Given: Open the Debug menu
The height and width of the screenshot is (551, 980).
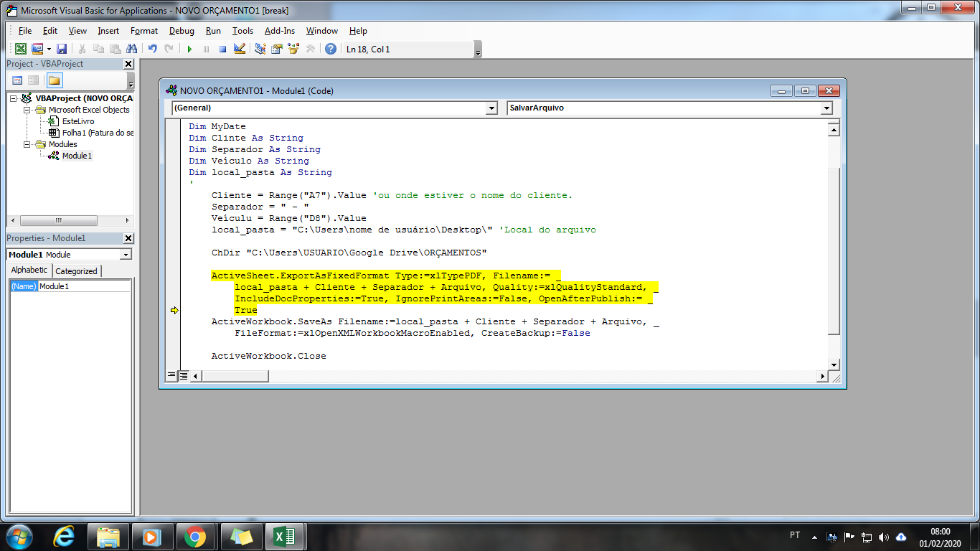Looking at the screenshot, I should (182, 31).
